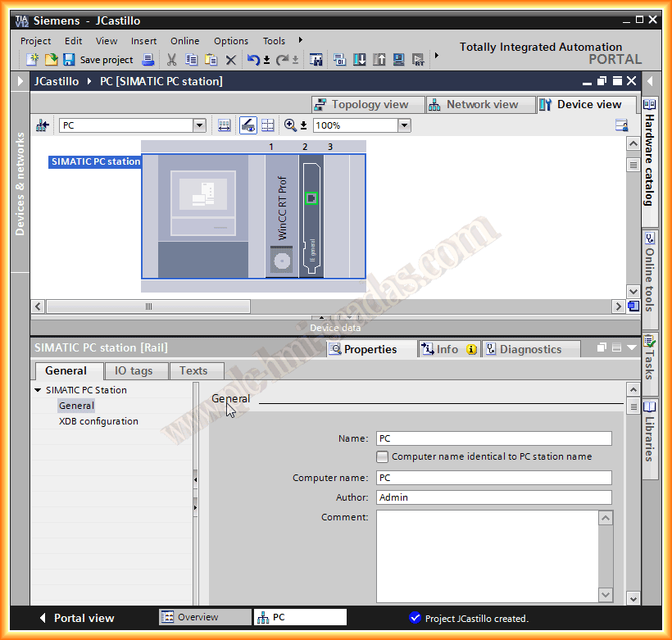Collapse the SIMATIC PC Station tree node

click(x=38, y=390)
